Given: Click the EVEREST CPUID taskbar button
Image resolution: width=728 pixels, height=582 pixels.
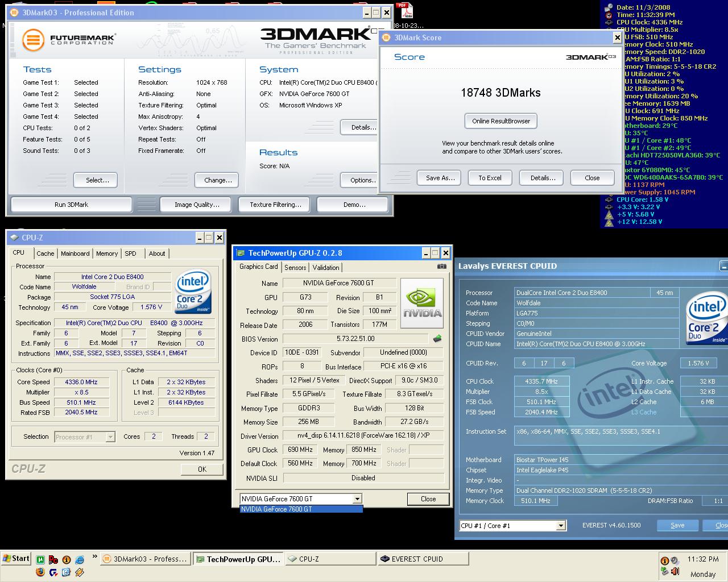Looking at the screenshot, I should [x=423, y=559].
